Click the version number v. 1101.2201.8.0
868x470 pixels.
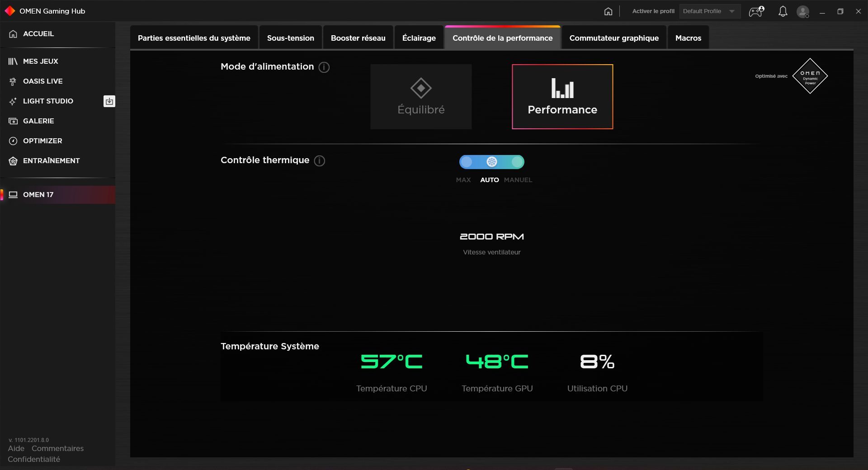tap(29, 440)
